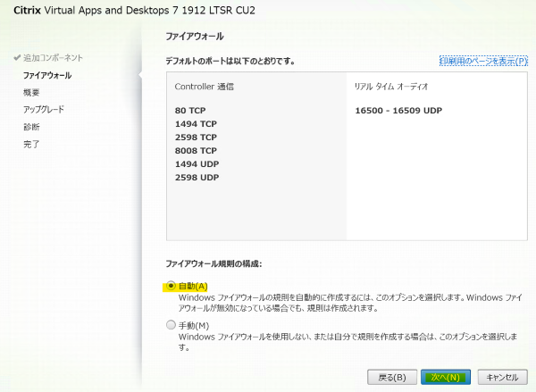Click the 2598 TCP port entry

(196, 137)
